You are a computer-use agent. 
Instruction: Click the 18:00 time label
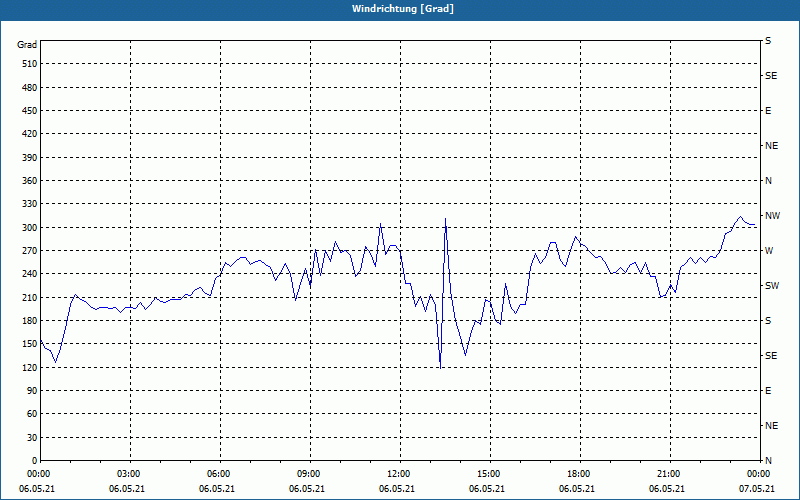click(578, 474)
